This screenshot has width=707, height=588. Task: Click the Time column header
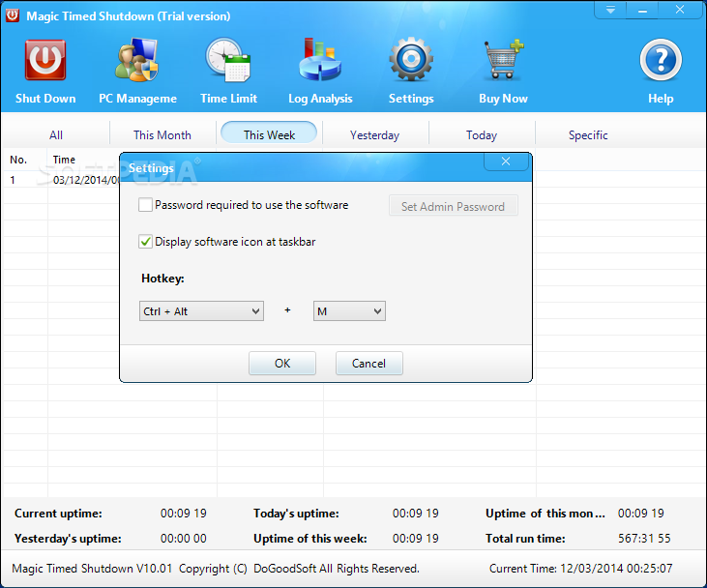(64, 160)
